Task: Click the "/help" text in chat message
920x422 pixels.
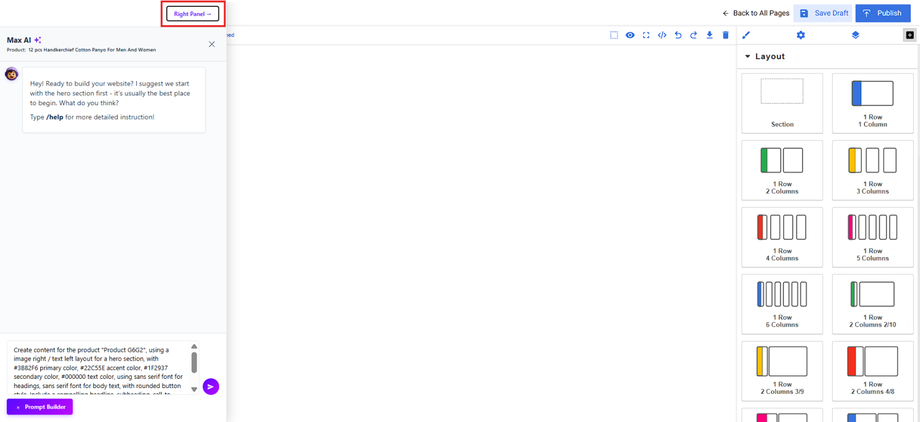Action: (x=55, y=117)
